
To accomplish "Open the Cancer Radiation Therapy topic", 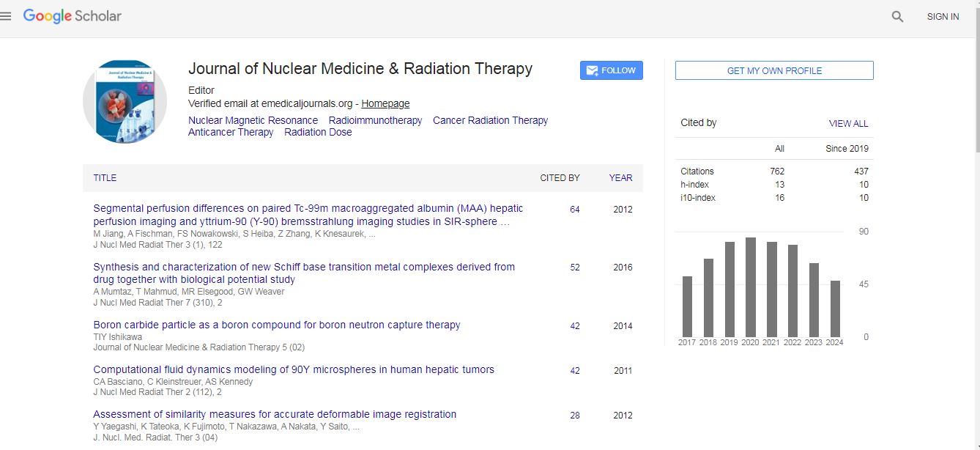I will point(490,120).
